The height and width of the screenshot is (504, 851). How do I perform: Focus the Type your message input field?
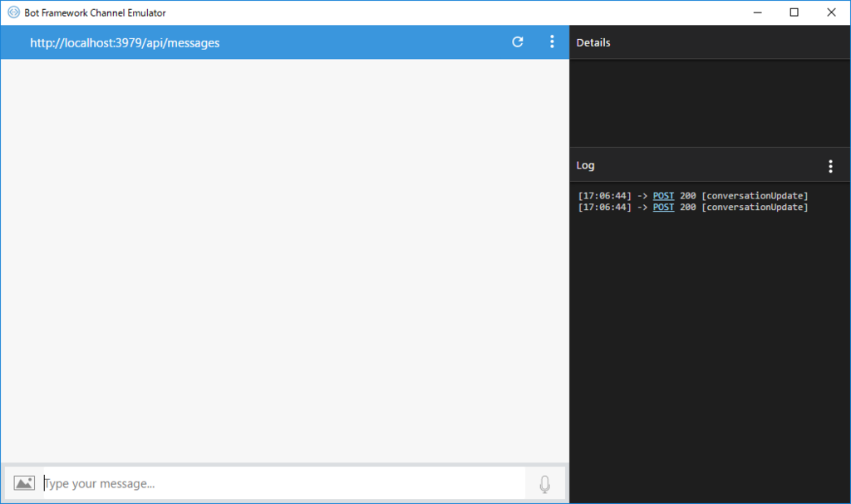tap(284, 483)
